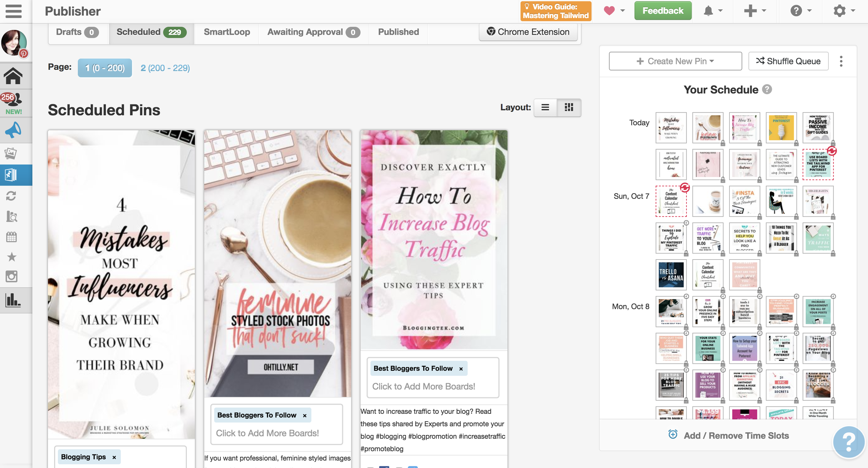The image size is (868, 468).
Task: Switch to the Drafts tab
Action: (x=77, y=32)
